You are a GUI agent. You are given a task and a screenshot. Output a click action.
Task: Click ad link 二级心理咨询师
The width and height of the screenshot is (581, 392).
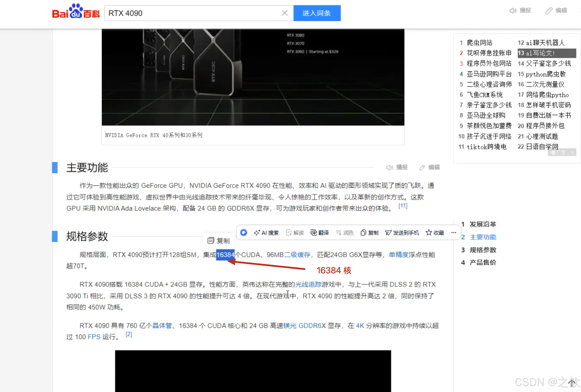pos(489,84)
